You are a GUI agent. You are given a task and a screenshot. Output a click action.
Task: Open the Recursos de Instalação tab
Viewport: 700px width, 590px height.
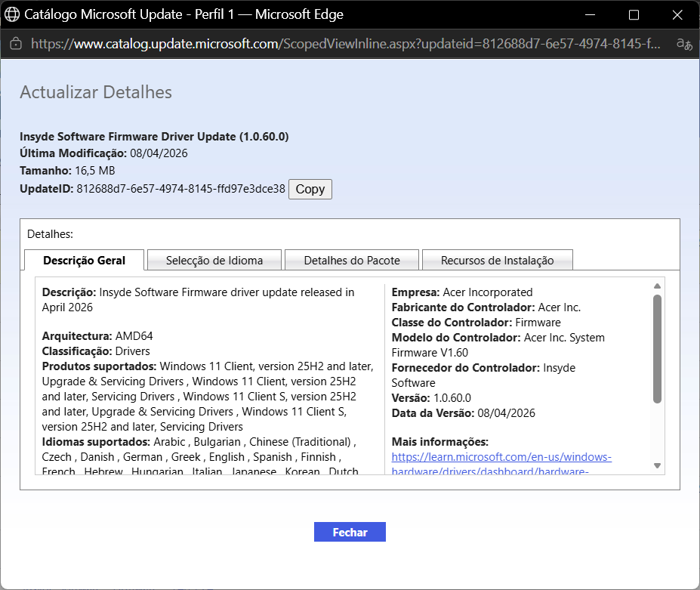[x=498, y=261]
